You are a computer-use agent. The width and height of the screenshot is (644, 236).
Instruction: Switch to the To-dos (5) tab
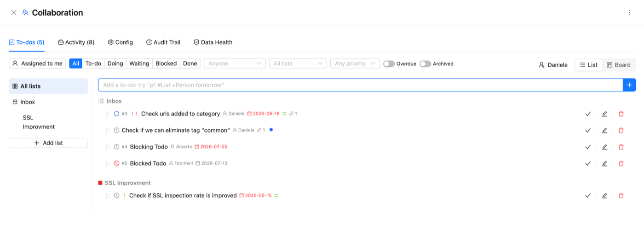(x=27, y=42)
